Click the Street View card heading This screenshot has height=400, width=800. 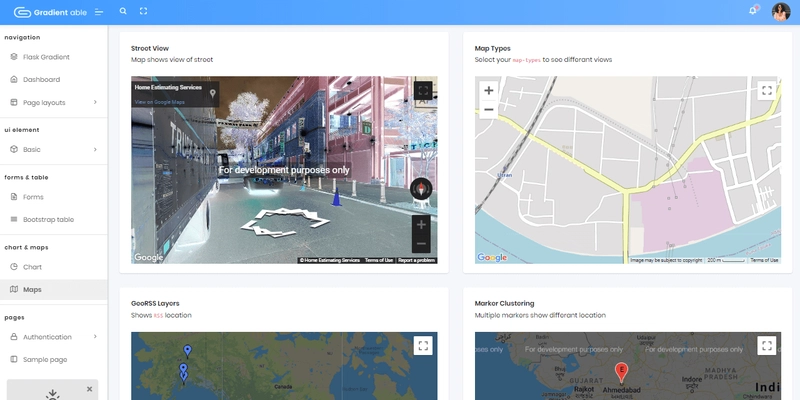150,48
